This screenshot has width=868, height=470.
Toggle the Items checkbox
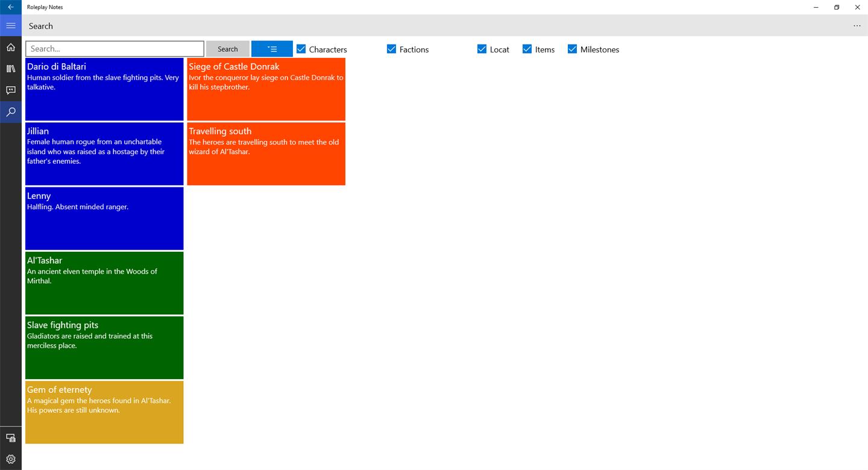527,49
